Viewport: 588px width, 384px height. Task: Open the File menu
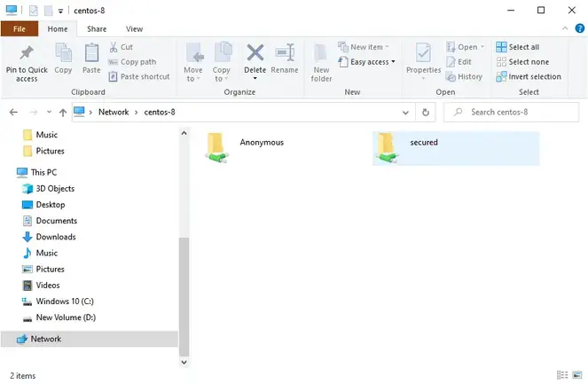pos(20,29)
